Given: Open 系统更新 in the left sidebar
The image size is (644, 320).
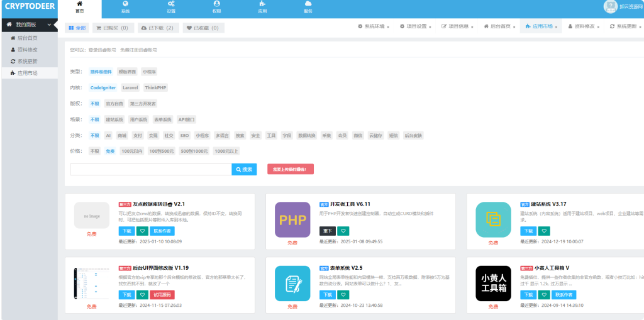Looking at the screenshot, I should pyautogui.click(x=27, y=61).
